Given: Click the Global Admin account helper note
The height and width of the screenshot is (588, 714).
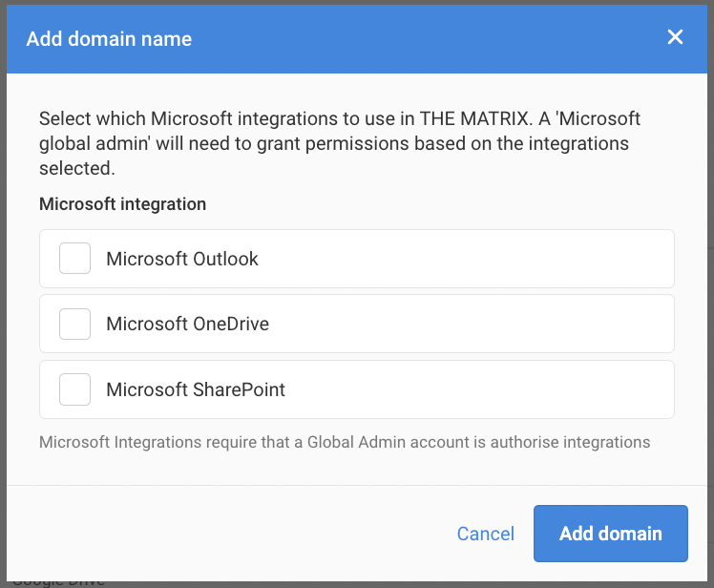Looking at the screenshot, I should click(344, 442).
